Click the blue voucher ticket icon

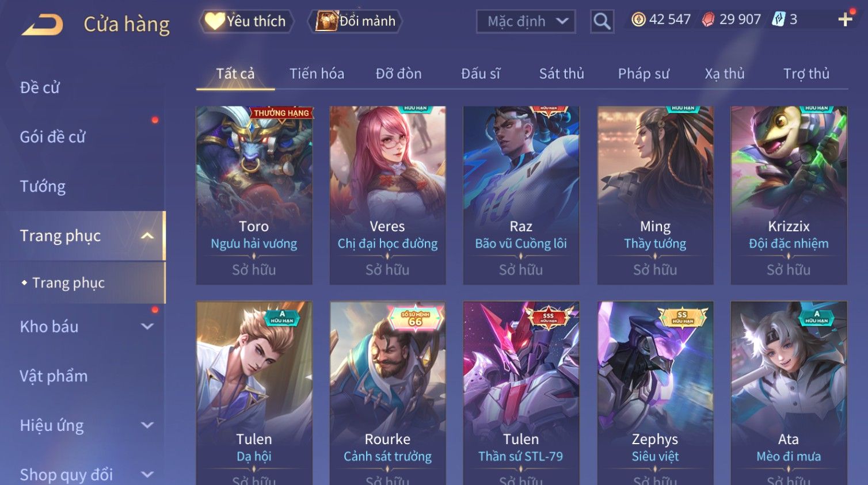(x=778, y=20)
